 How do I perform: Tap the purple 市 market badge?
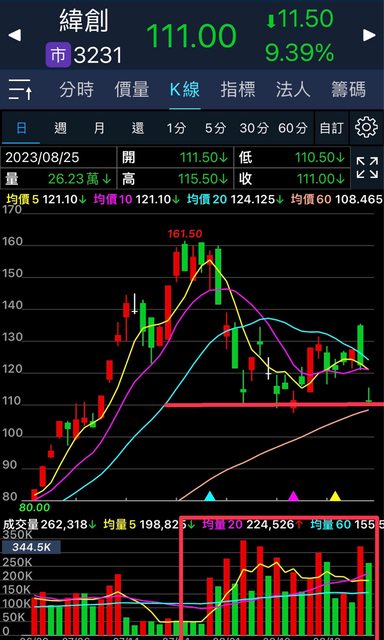coord(58,55)
